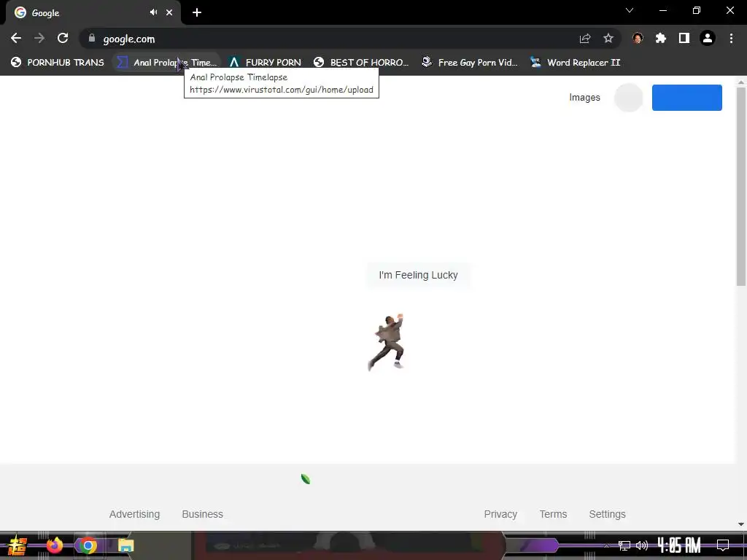Launch Firefox from the taskbar
Image resolution: width=747 pixels, height=560 pixels.
pos(54,545)
